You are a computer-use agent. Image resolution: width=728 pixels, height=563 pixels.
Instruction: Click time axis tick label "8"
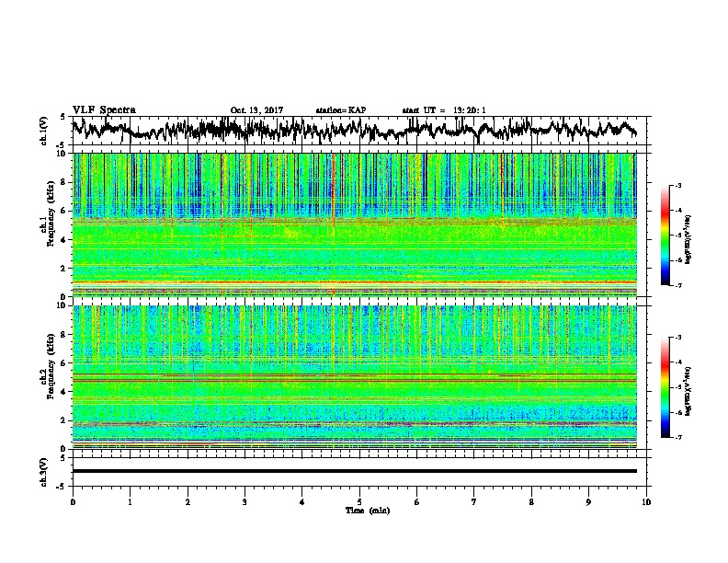[531, 502]
